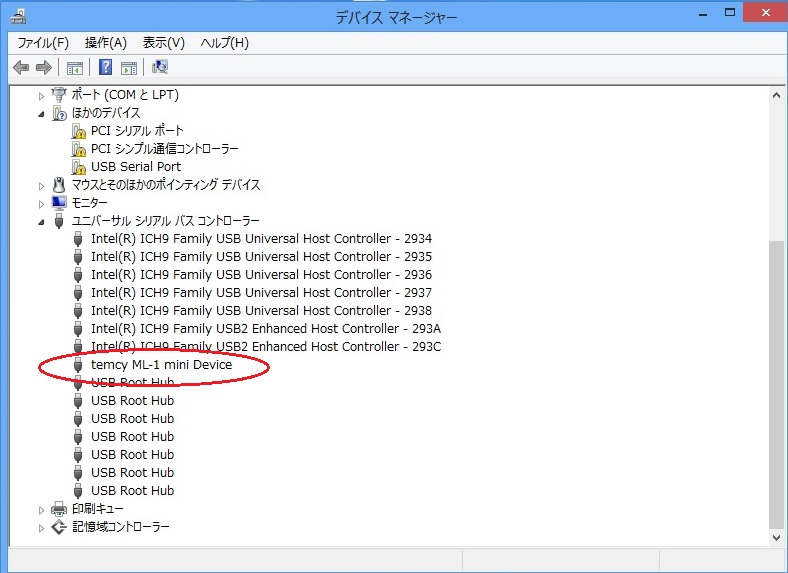Click the vertical scrollbar thumb
788x573 pixels.
pyautogui.click(x=776, y=385)
